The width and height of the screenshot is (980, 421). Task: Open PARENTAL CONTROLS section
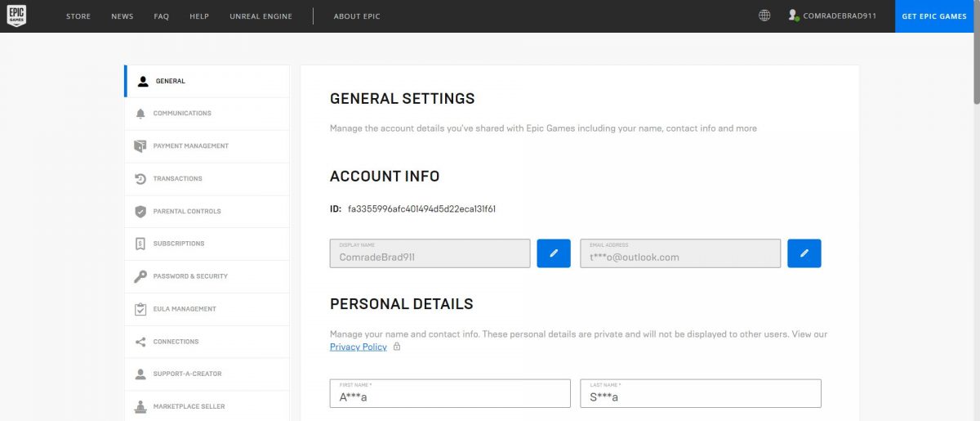[x=207, y=212]
